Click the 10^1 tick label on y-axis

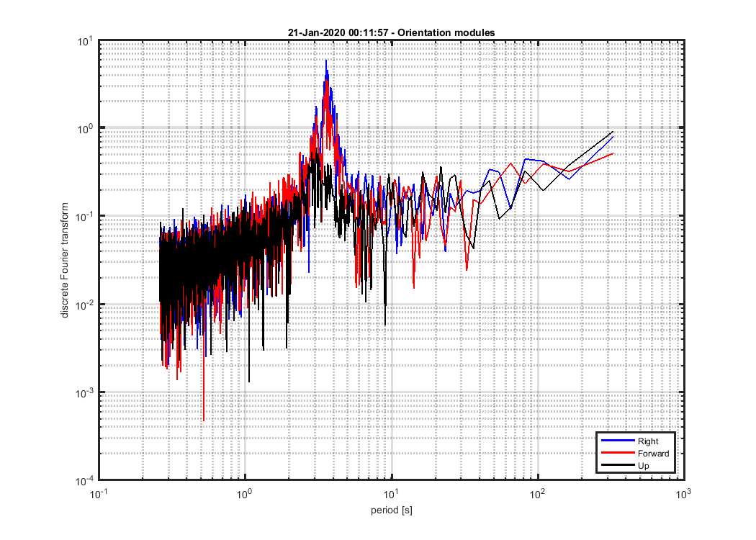point(85,42)
